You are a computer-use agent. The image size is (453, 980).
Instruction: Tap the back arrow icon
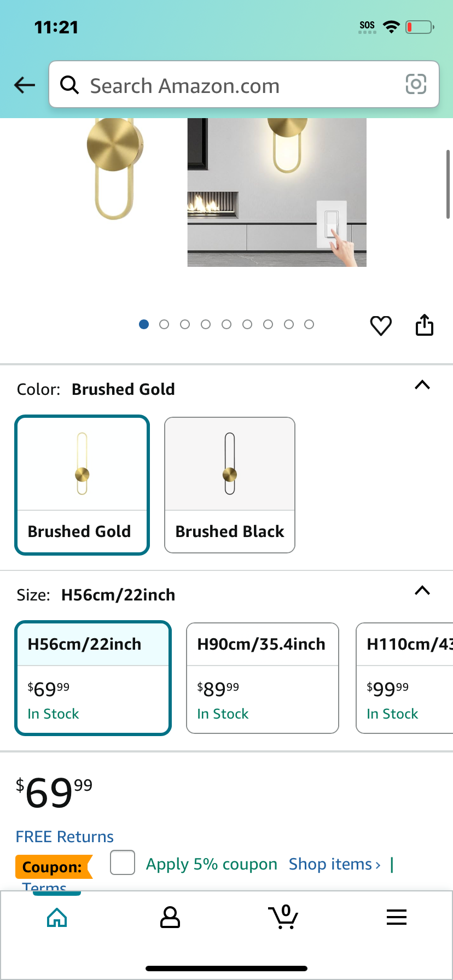(x=25, y=85)
